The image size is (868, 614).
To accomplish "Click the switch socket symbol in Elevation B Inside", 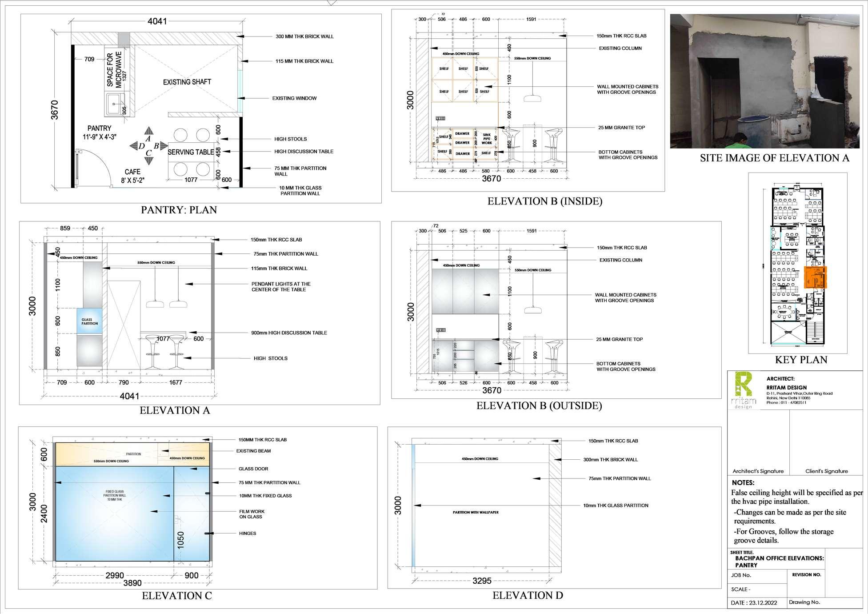I will (440, 118).
